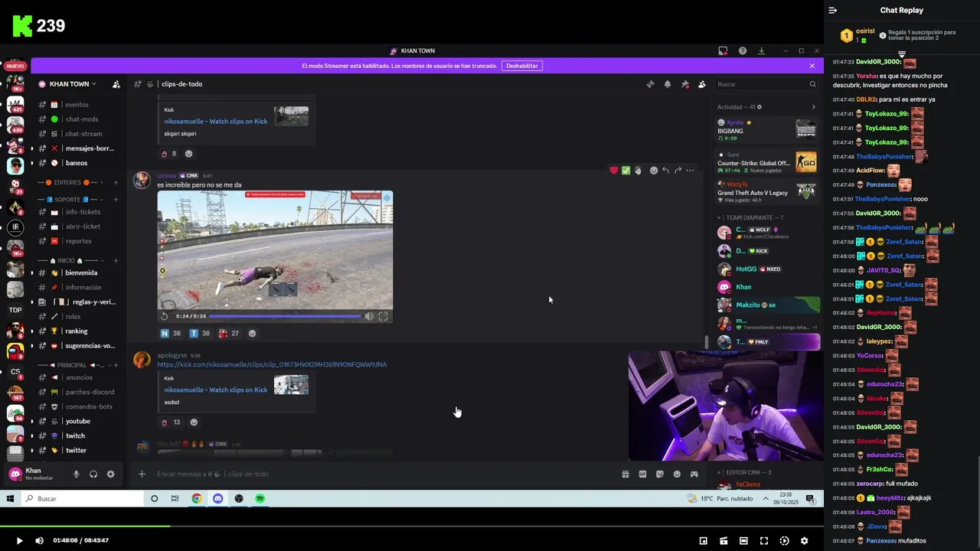Invite people icon next to KHAN TOWN
This screenshot has width=980, height=551.
[x=116, y=84]
